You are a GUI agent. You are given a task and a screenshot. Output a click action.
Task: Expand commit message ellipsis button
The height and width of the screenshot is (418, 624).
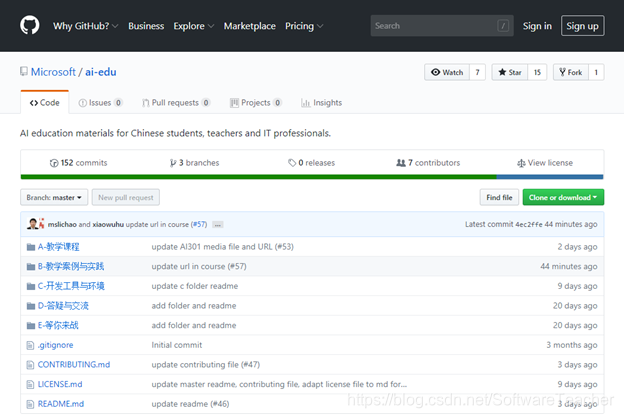point(217,225)
